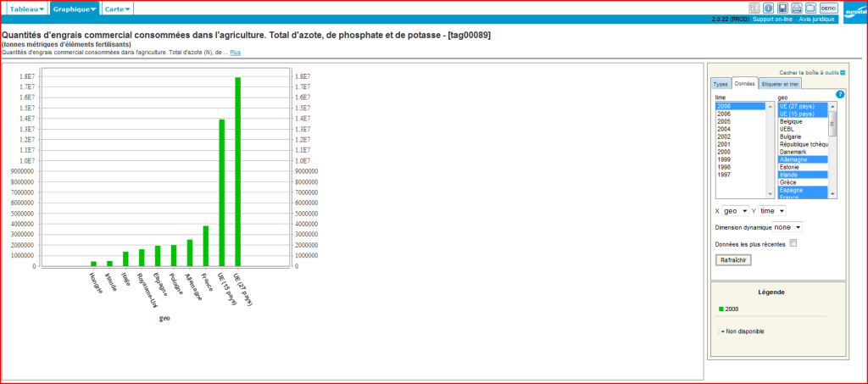Click the UE (15 pays) chart bar

click(222, 192)
